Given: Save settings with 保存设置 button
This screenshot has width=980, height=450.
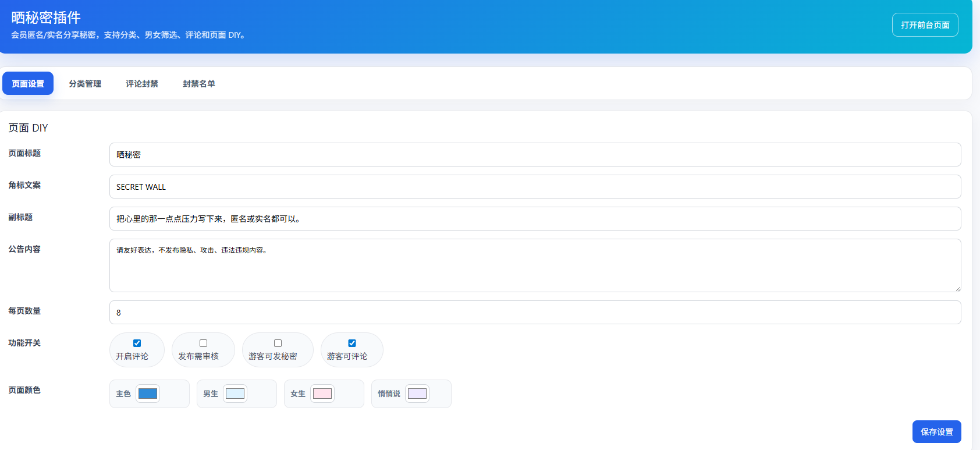Looking at the screenshot, I should click(937, 431).
